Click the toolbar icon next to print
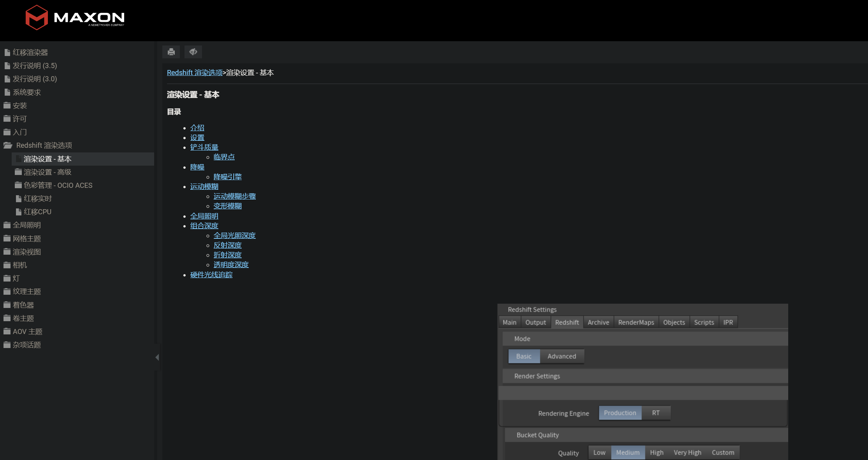 [193, 52]
